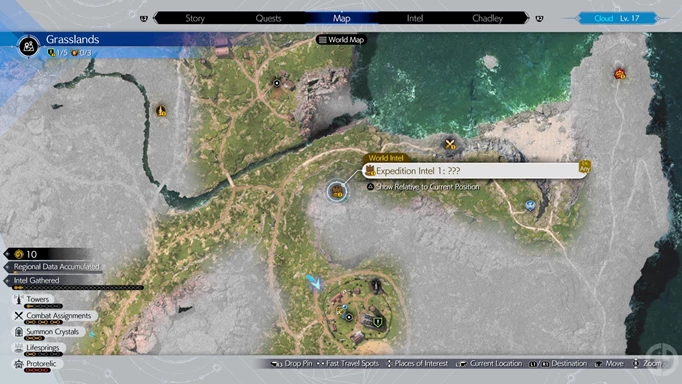Click the Summon Crystals legend icon
Image resolution: width=682 pixels, height=384 pixels.
click(x=18, y=332)
